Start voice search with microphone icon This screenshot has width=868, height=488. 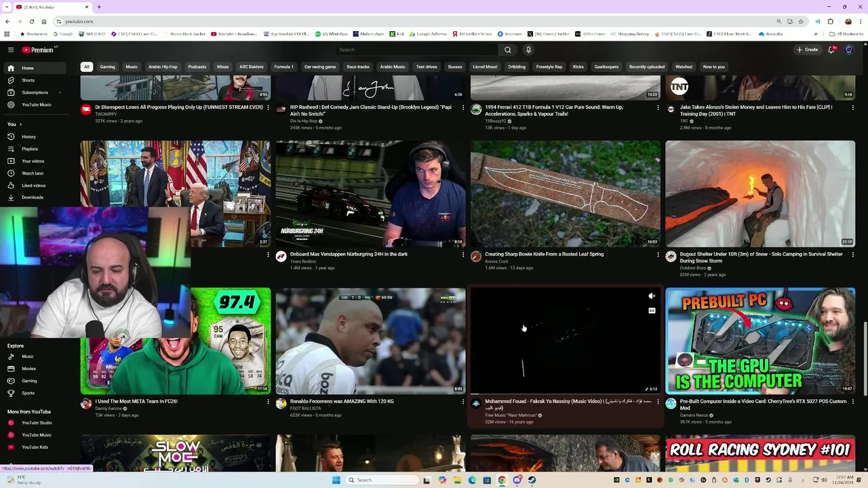528,49
